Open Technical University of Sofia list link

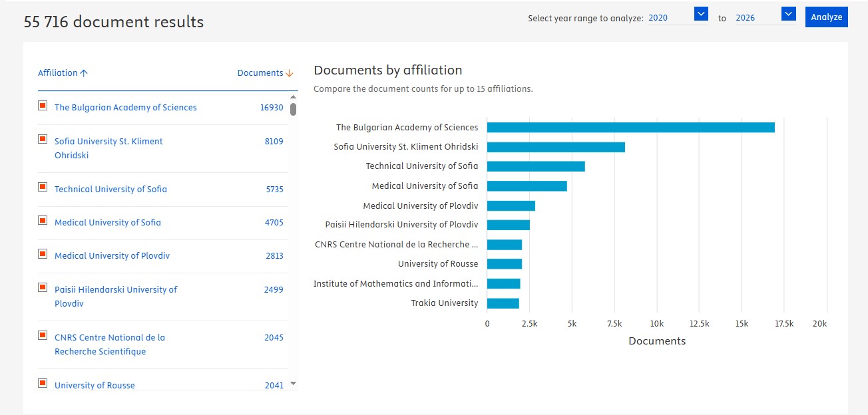coord(110,189)
